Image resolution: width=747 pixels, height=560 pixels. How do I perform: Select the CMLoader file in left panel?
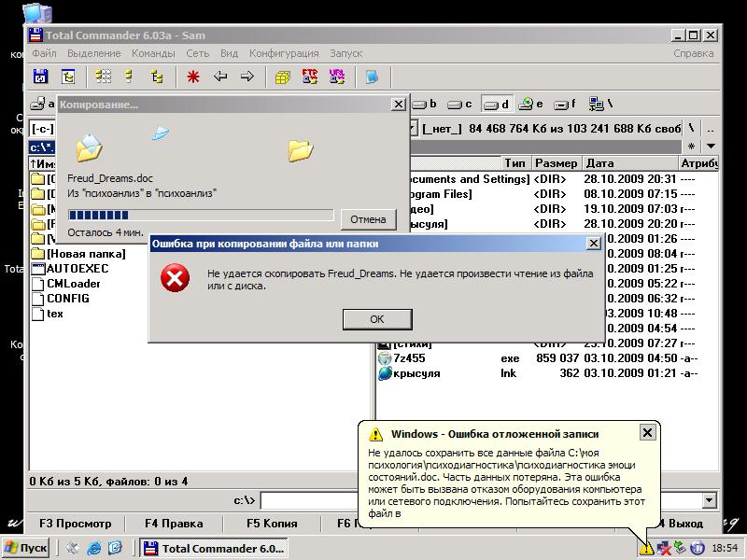click(x=66, y=284)
